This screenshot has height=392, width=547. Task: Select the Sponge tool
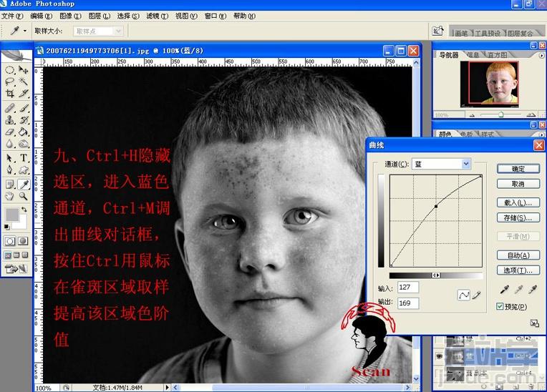(24, 144)
